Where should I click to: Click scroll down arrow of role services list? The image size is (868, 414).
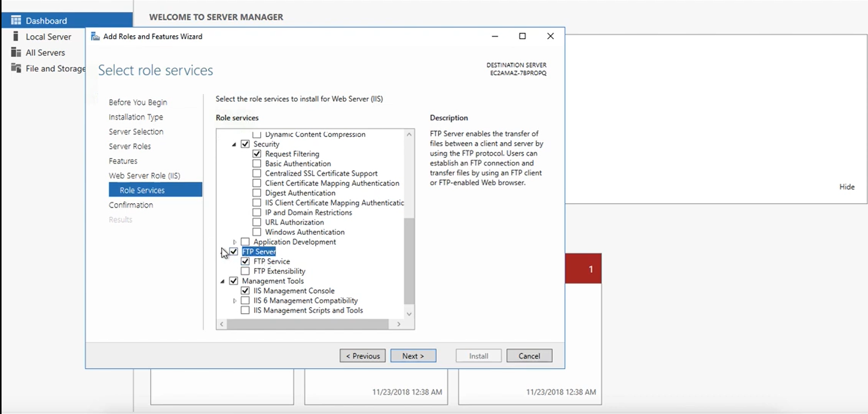[x=409, y=314]
